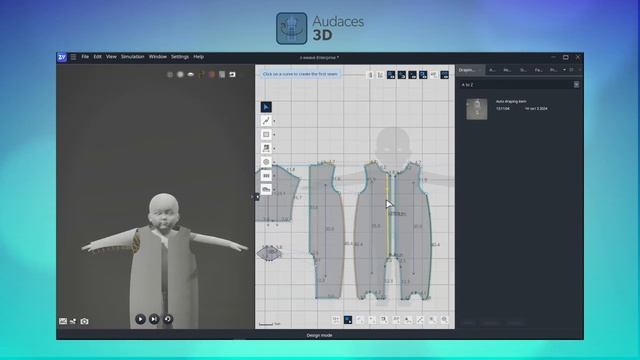Screen dimensions: 640x360
Task: Click the light gray fabric icon in 3D toolbar
Action: [222, 75]
